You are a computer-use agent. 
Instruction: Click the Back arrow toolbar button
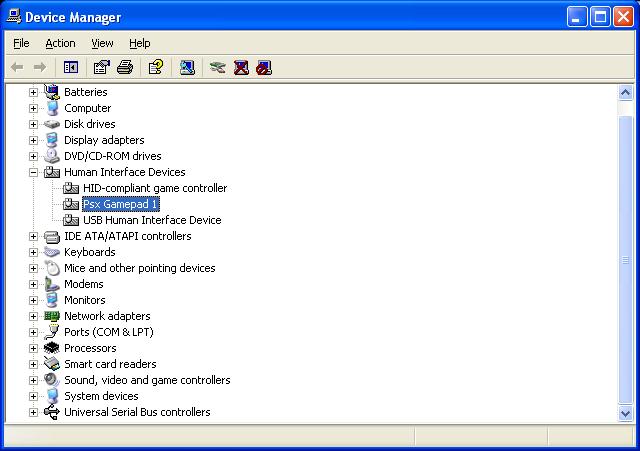pyautogui.click(x=17, y=67)
